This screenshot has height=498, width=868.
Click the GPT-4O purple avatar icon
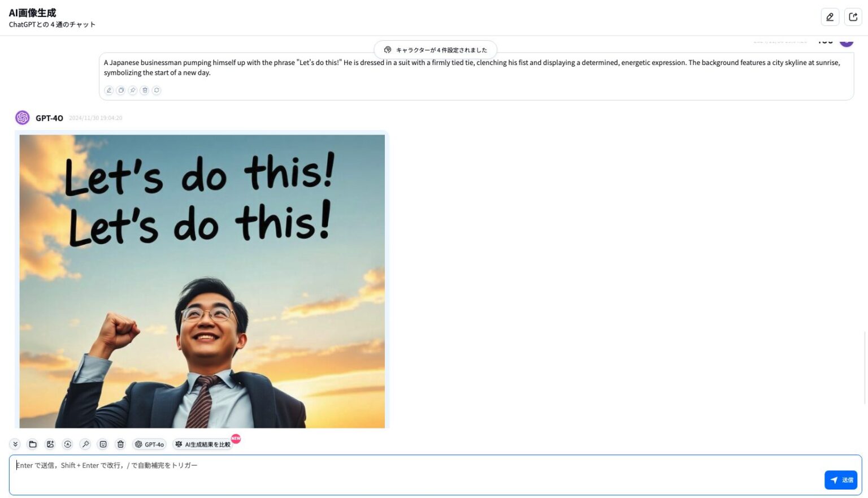[23, 118]
